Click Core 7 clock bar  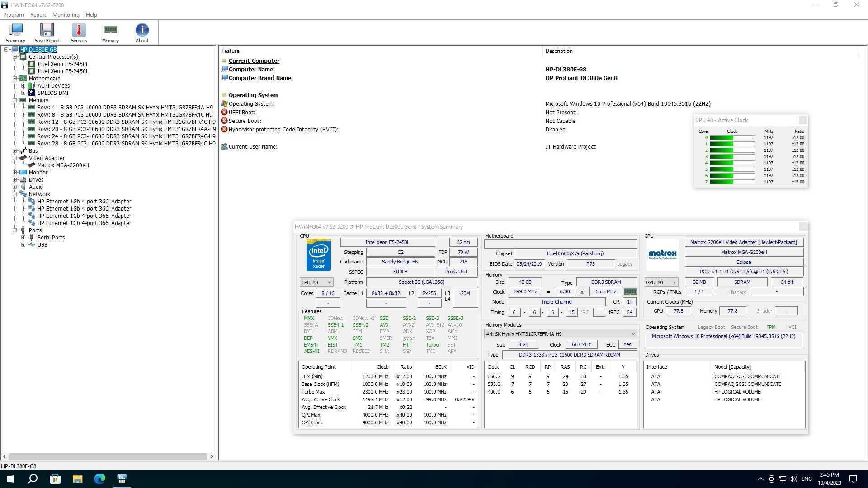(732, 182)
